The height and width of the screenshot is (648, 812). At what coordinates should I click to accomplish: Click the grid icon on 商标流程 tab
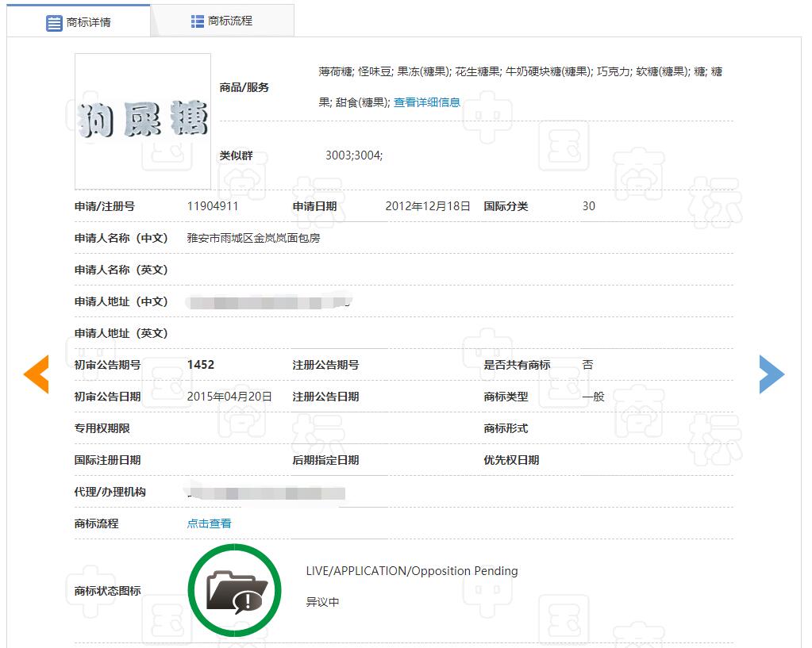(x=198, y=21)
